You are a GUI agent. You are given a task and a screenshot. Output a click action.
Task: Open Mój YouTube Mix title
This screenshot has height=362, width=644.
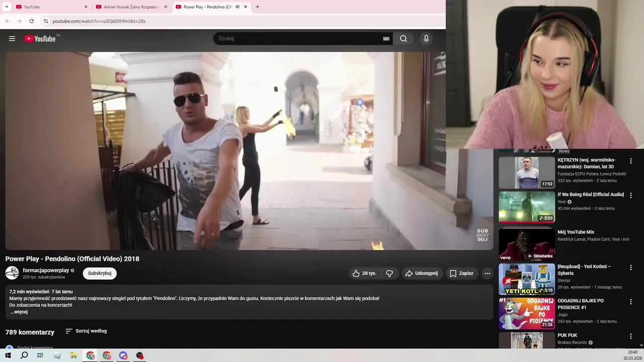[576, 232]
